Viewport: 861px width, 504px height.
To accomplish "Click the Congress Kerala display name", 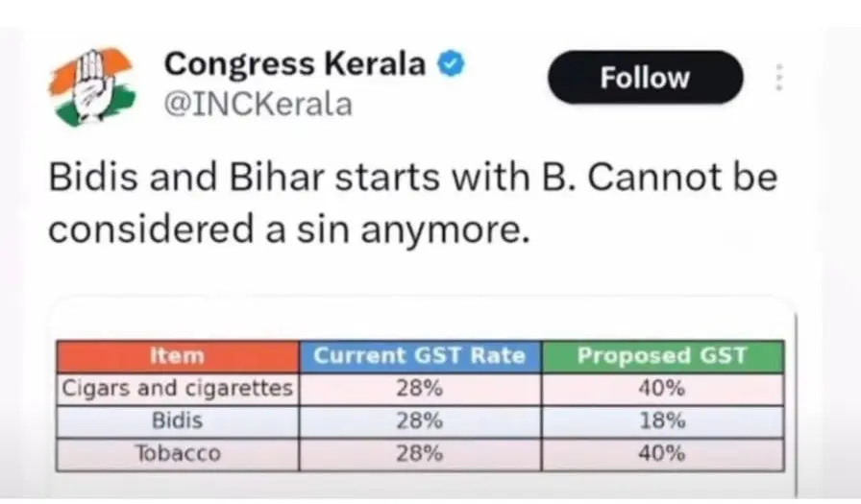I will [294, 64].
